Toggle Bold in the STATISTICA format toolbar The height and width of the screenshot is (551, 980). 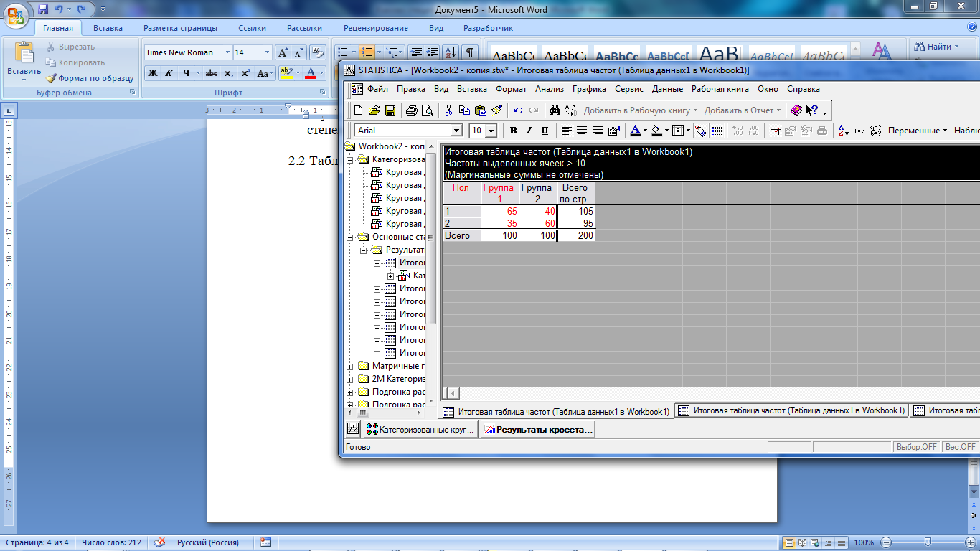tap(513, 131)
